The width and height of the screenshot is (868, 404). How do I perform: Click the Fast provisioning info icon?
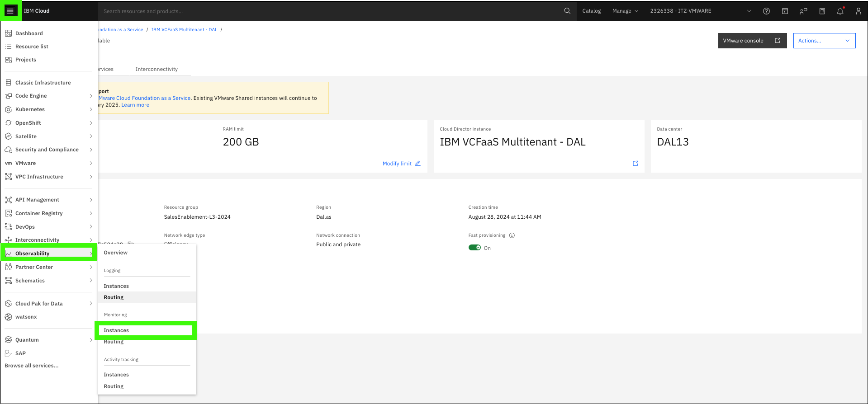coord(512,235)
